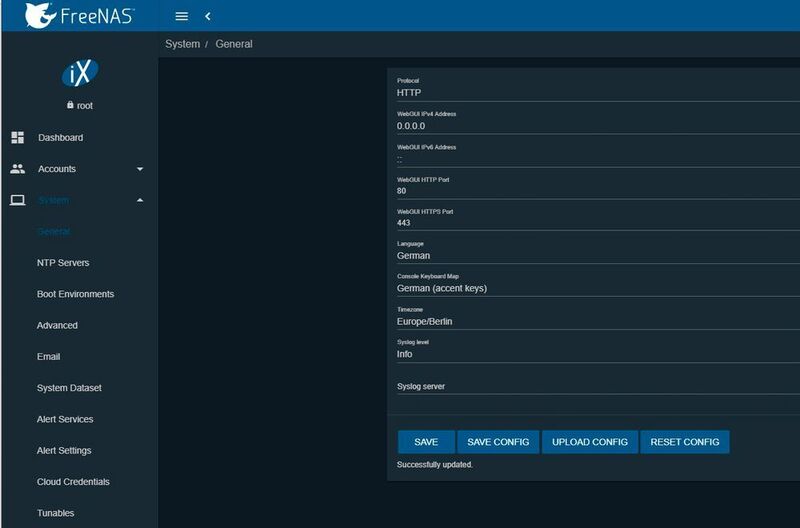Open Alert Settings page

point(64,450)
